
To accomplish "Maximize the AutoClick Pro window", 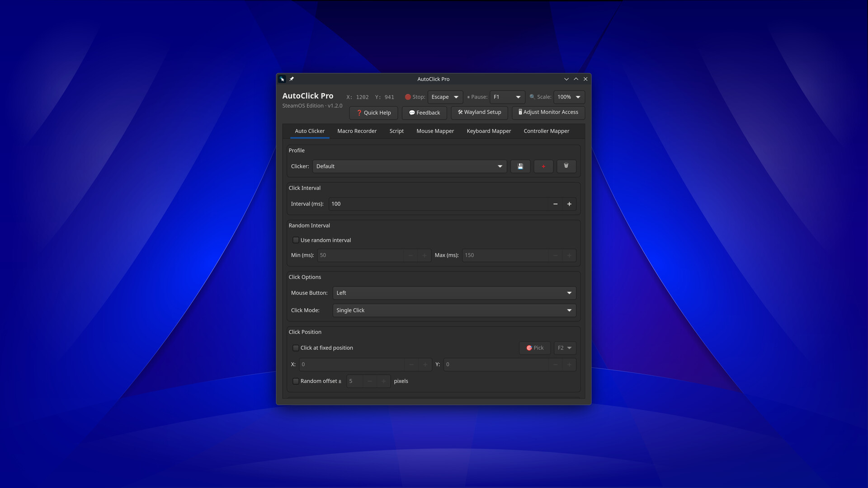I will click(576, 79).
